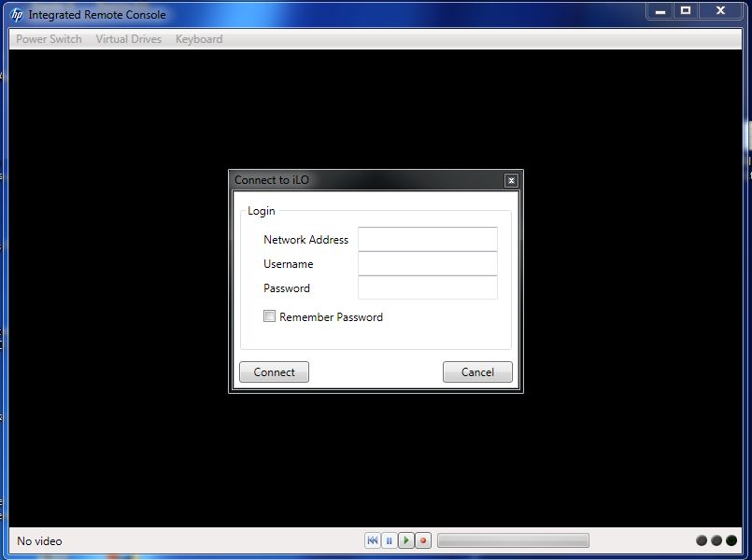Minimize the Integrated Remote Console window
The width and height of the screenshot is (752, 560).
pos(660,11)
